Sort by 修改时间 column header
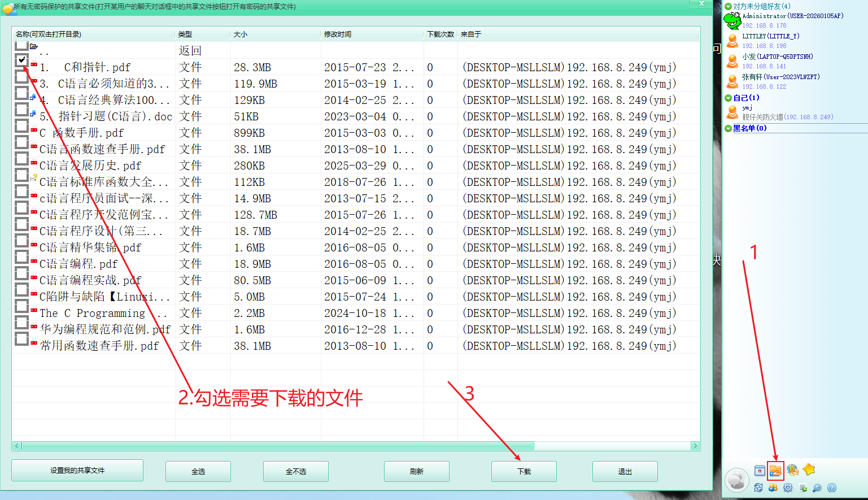Image resolution: width=868 pixels, height=500 pixels. (372, 34)
